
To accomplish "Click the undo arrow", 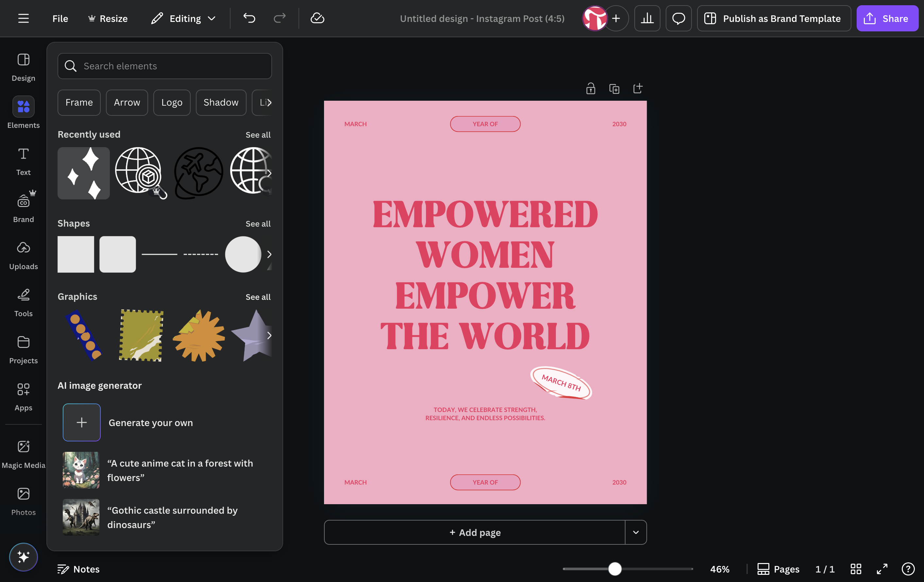I will pos(249,18).
